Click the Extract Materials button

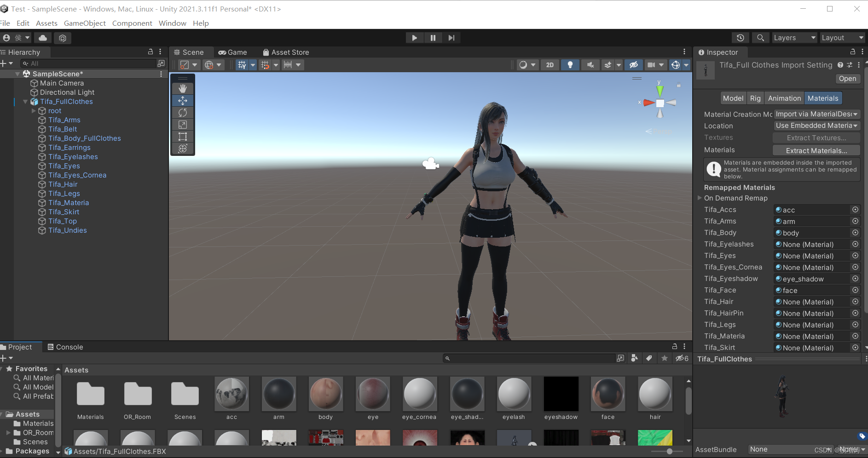coord(816,150)
